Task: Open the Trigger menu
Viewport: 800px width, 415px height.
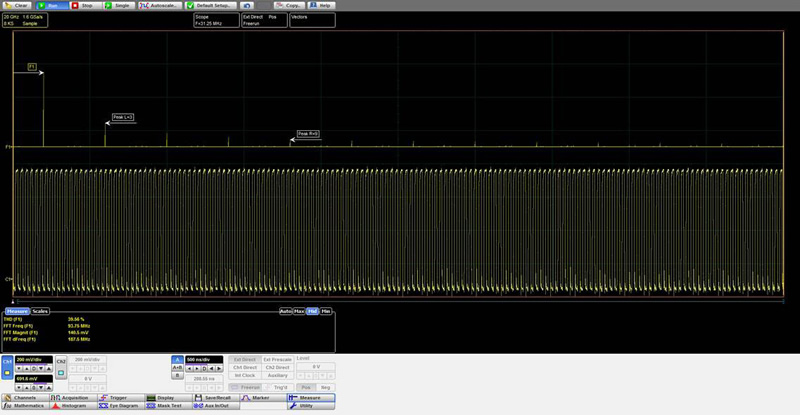Action: pyautogui.click(x=119, y=398)
